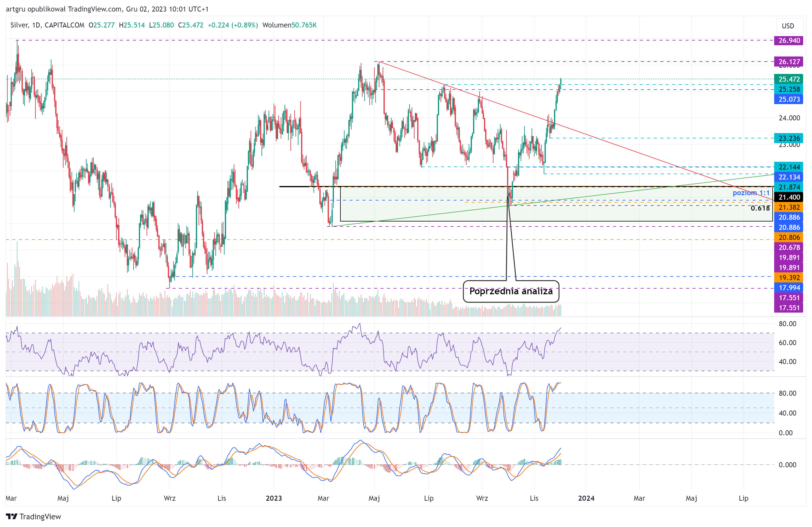Click the USD currency label
Image resolution: width=812 pixels, height=527 pixels.
[788, 26]
